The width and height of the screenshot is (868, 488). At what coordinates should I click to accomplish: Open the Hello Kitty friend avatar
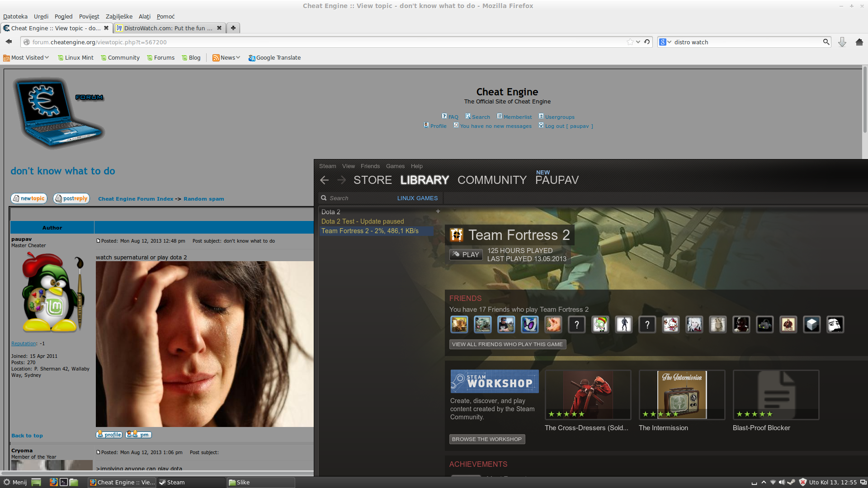point(671,324)
